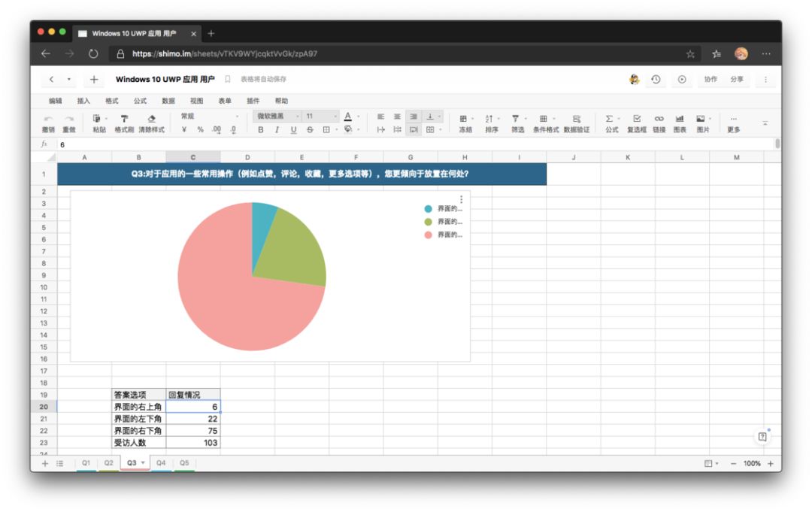Open the 编辑 (Edit) menu
The height and width of the screenshot is (512, 812).
point(55,101)
